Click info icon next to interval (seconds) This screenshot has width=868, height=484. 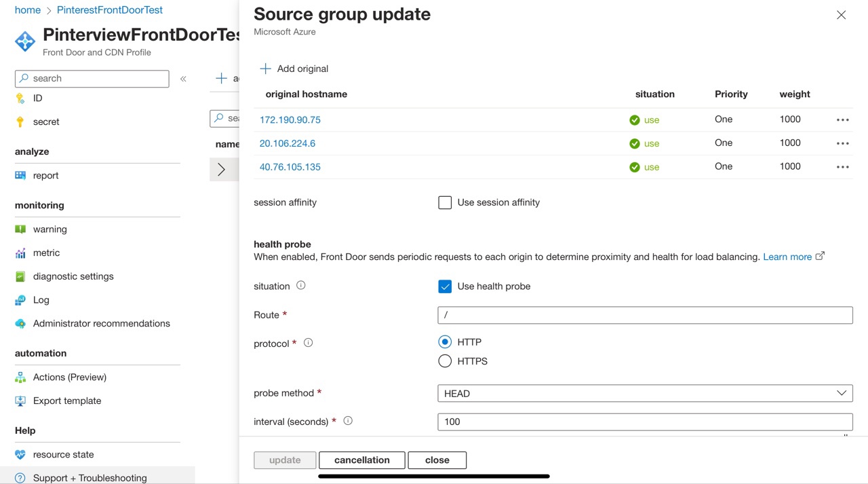click(x=348, y=421)
